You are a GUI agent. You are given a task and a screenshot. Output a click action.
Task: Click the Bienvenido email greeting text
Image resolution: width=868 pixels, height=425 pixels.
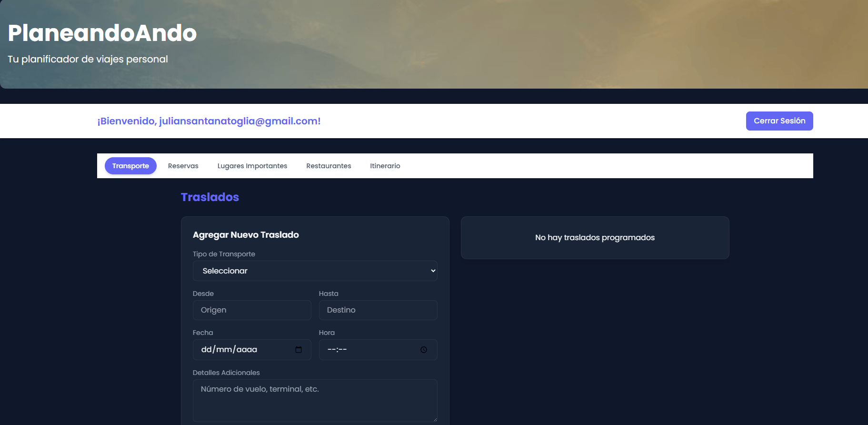209,121
